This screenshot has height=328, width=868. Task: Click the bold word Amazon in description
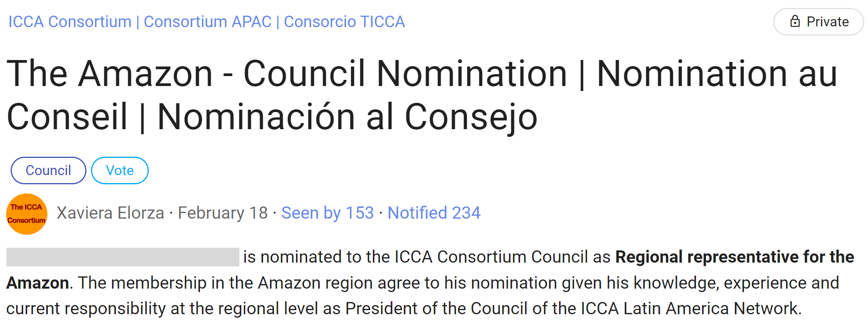(x=37, y=283)
